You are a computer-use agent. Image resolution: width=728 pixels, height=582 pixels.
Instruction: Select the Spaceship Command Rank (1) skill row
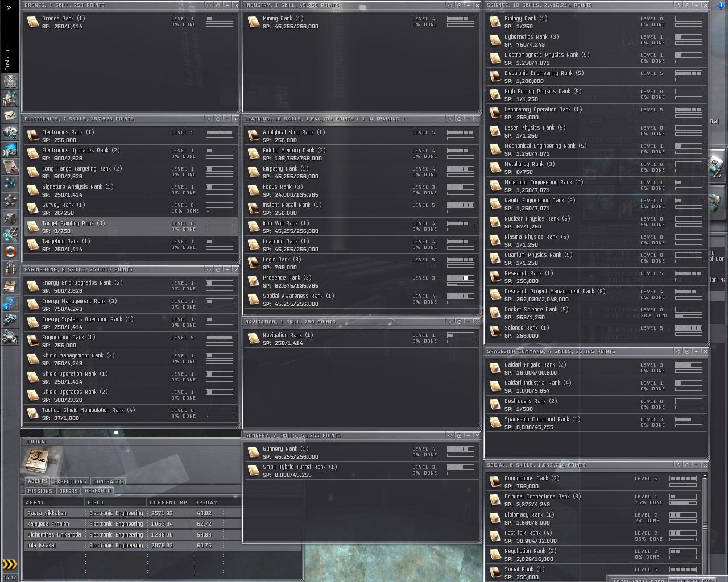click(597, 423)
